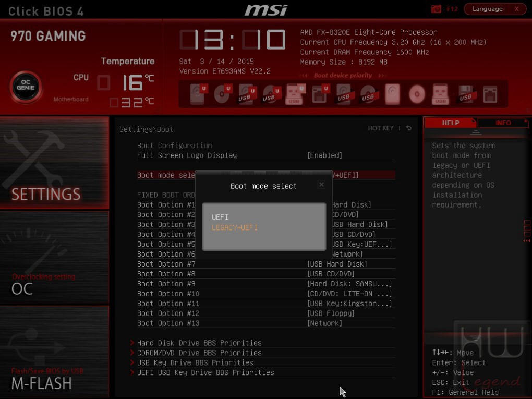This screenshot has height=399, width=532.
Task: Click the Version E7693AMS V22.2 text
Action: point(225,71)
